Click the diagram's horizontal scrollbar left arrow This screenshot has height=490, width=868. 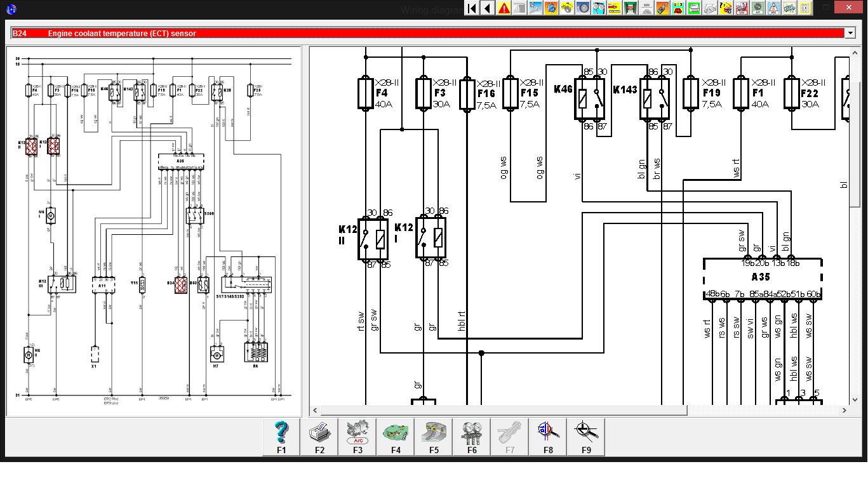click(316, 411)
